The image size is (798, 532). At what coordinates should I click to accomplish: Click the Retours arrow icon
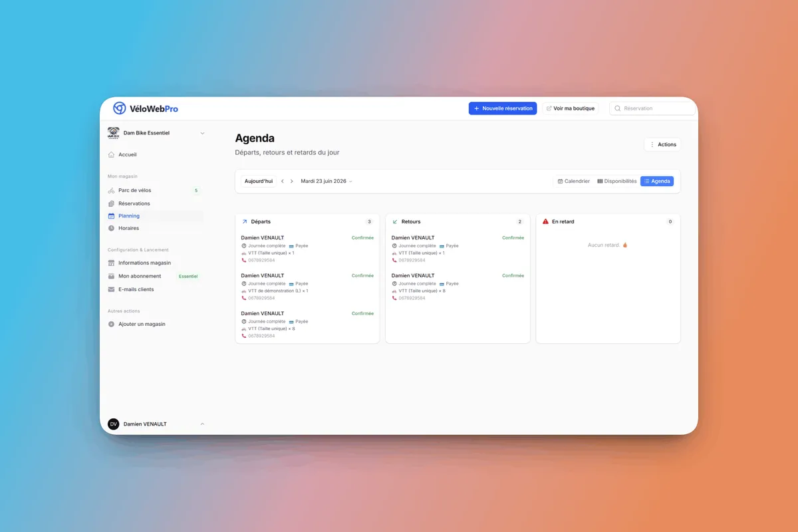(395, 221)
